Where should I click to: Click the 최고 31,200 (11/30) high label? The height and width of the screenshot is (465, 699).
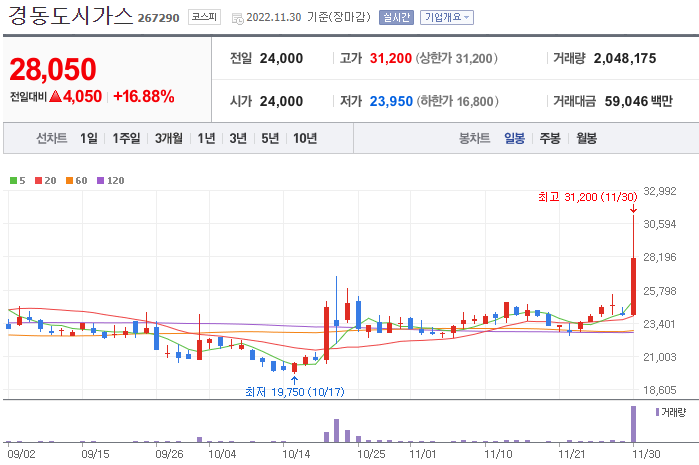click(588, 197)
